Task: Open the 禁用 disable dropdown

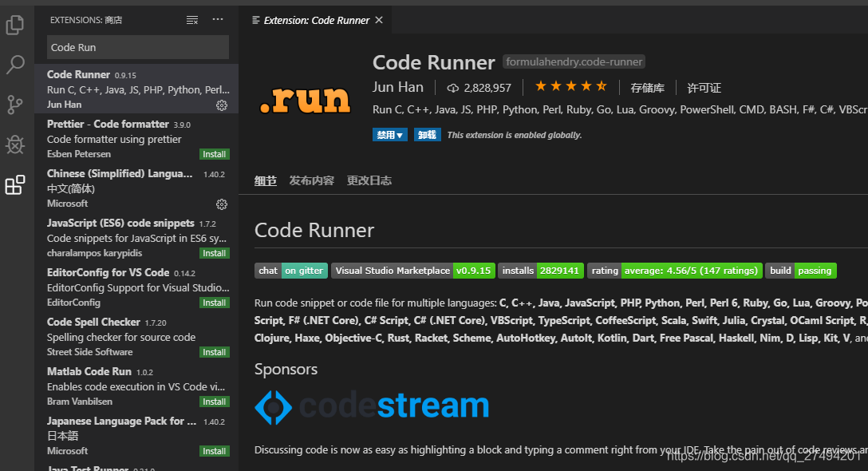Action: tap(389, 135)
